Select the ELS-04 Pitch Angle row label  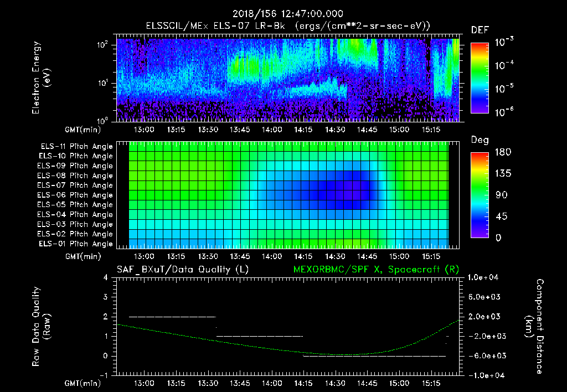click(x=75, y=214)
